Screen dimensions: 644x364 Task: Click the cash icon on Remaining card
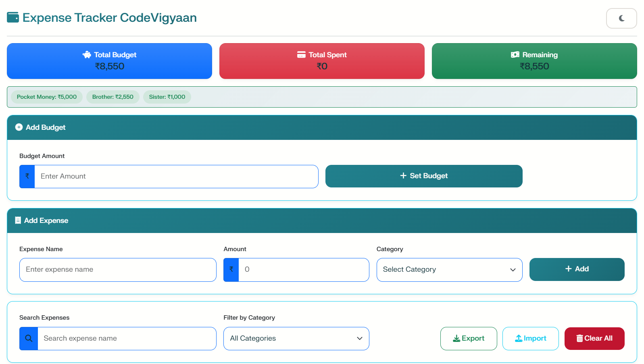point(515,55)
